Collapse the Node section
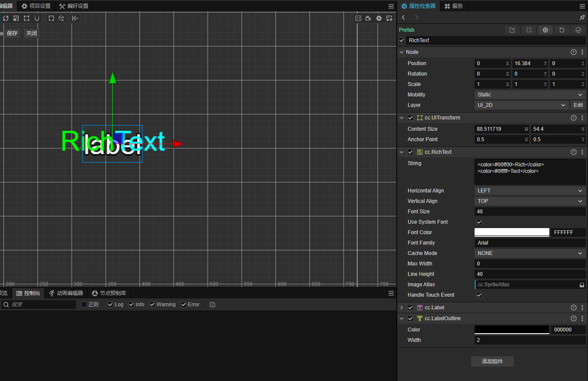This screenshot has width=588, height=381. point(402,52)
